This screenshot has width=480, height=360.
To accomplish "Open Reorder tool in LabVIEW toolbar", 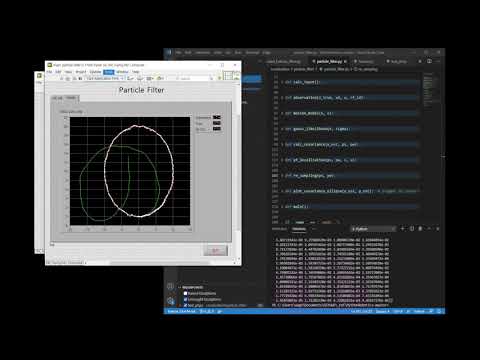I will (x=160, y=79).
